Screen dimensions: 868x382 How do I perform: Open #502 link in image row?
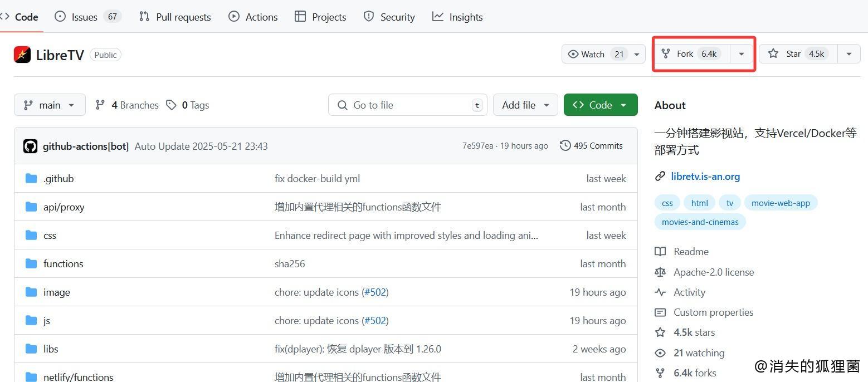375,292
